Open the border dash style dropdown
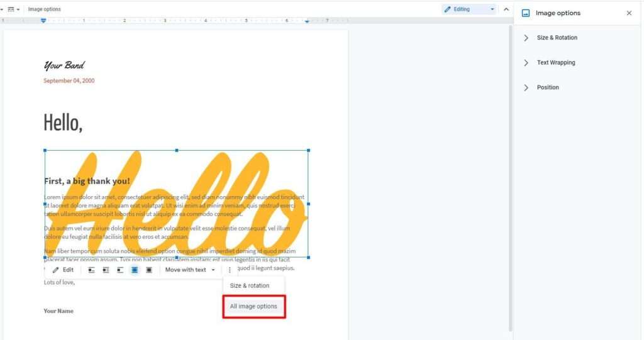The image size is (644, 340). [14, 9]
